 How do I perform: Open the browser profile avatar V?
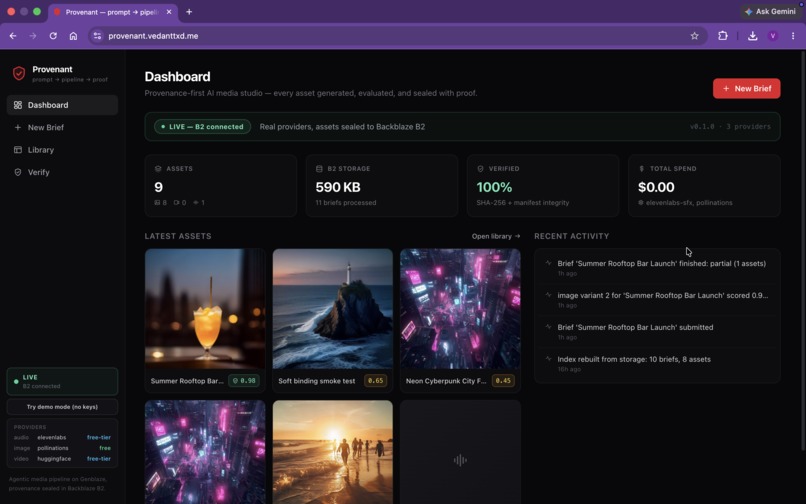pos(773,36)
